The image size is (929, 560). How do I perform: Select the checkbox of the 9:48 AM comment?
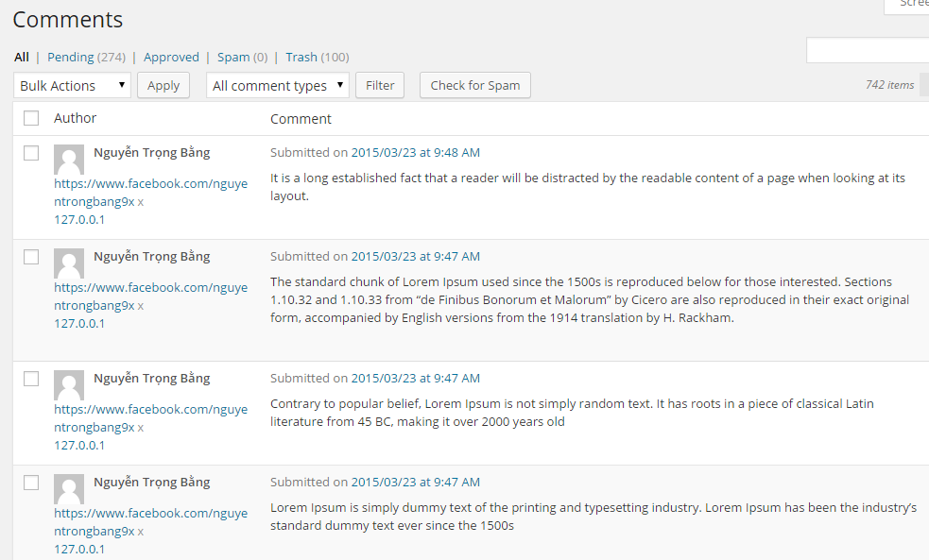point(31,153)
